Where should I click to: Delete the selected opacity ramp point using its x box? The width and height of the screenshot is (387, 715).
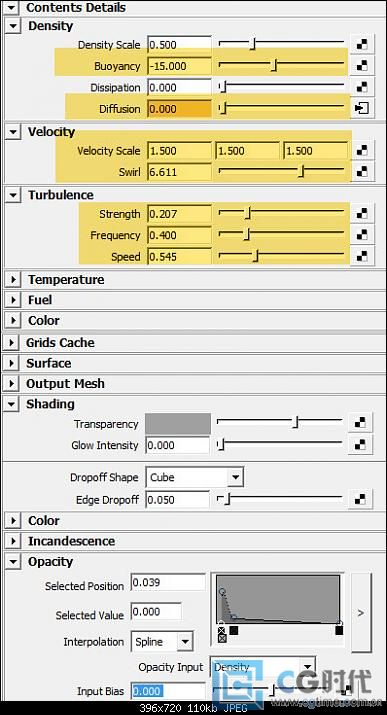point(222,638)
